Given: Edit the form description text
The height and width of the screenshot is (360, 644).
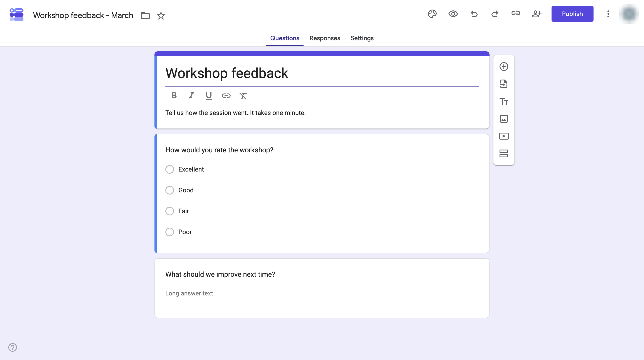Looking at the screenshot, I should point(322,113).
